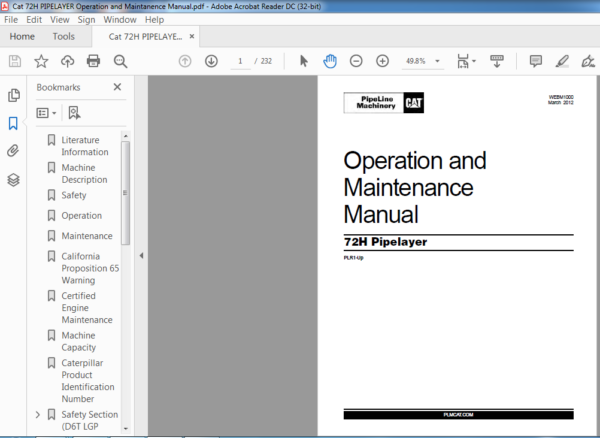The height and width of the screenshot is (438, 600).
Task: Close the Bookmarks panel
Action: pos(117,87)
